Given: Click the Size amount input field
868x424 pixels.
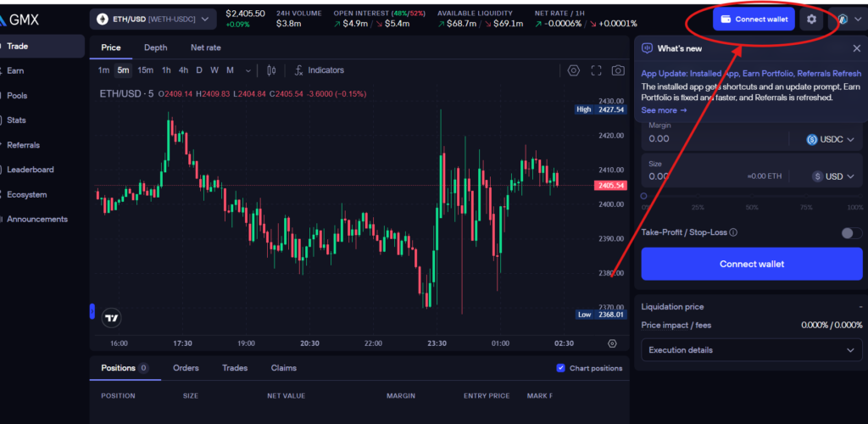Looking at the screenshot, I should coord(693,176).
